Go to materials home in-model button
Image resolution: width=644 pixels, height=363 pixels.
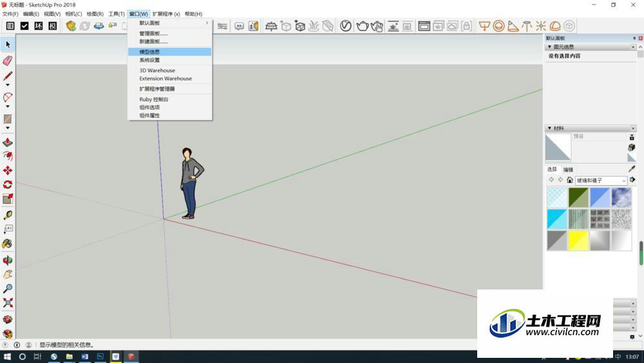click(570, 180)
